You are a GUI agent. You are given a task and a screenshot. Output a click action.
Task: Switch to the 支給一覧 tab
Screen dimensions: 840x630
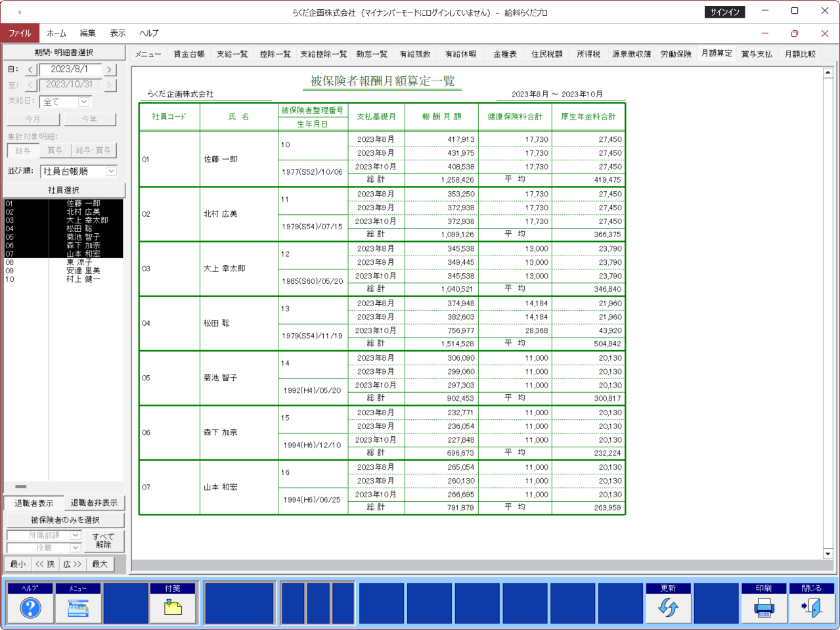point(232,54)
